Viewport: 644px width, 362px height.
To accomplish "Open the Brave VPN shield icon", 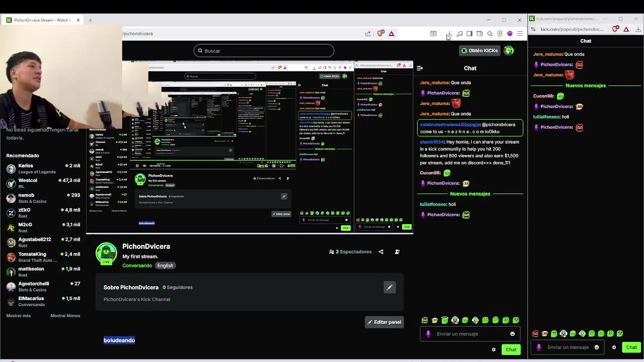I will point(500,34).
